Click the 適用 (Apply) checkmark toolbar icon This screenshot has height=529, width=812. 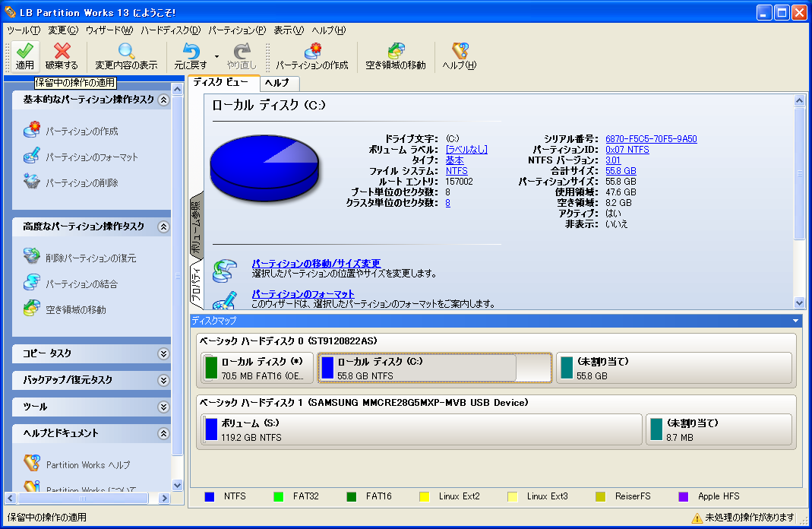coord(25,52)
